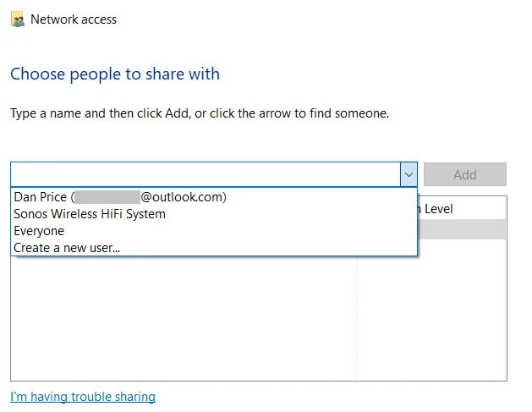Click the Type a name instruction text
The image size is (532, 412).
(x=200, y=113)
